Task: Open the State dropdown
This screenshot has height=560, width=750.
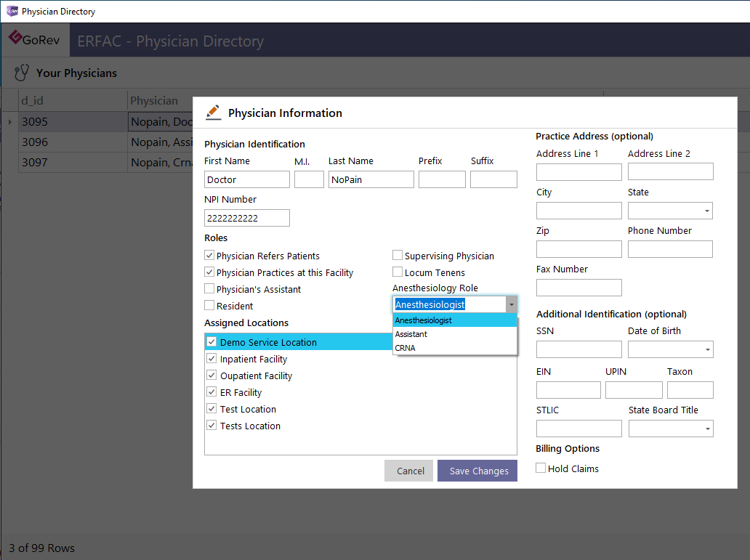Action: tap(706, 211)
